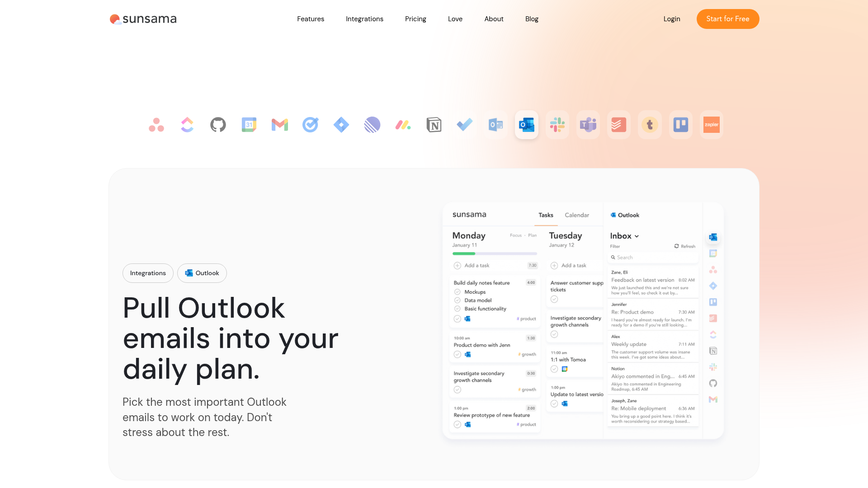Screen dimensions: 868x488
Task: Open the Microsoft To Do blue checkmark icon
Action: tap(465, 125)
